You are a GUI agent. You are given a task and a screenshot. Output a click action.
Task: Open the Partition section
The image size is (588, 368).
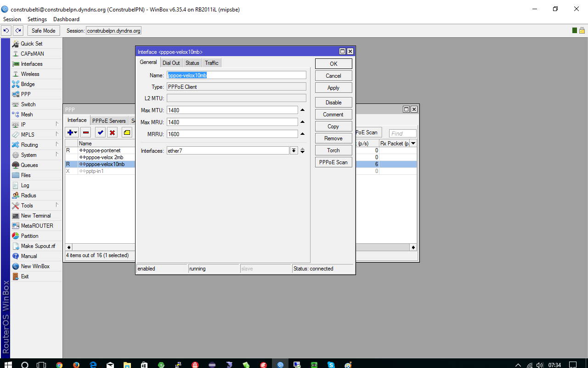29,236
